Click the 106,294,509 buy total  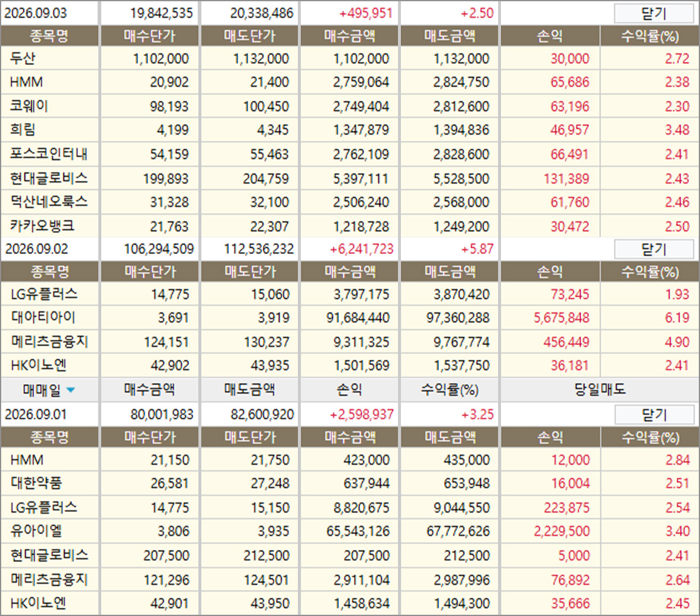159,249
